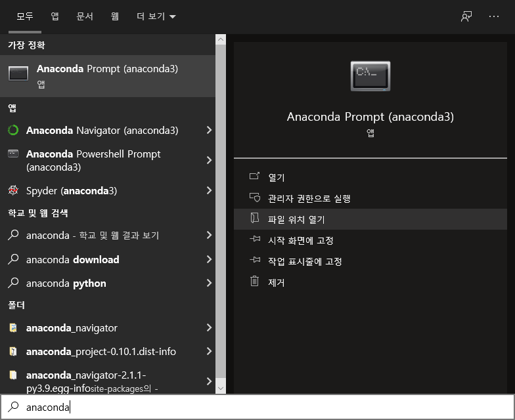515x420 pixels.
Task: Switch to the 문서 tab
Action: pos(85,16)
